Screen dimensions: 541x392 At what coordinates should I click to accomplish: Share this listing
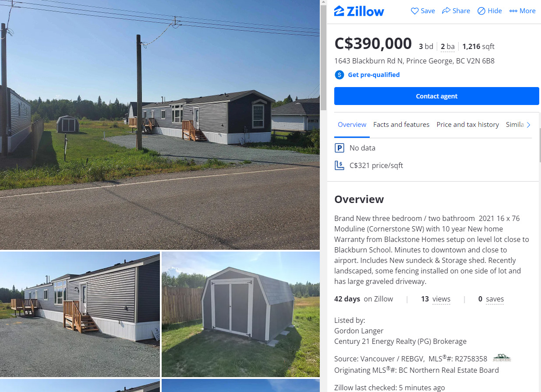point(456,11)
